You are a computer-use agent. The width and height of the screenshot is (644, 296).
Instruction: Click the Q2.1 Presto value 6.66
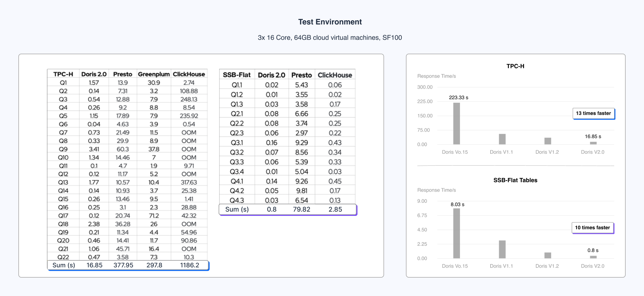pyautogui.click(x=302, y=114)
